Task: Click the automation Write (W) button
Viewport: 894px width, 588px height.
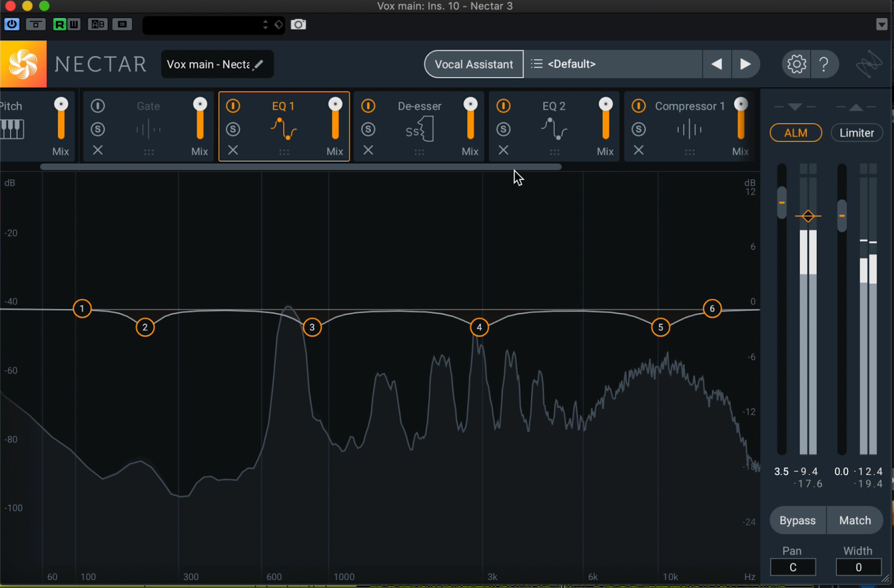Action: (74, 25)
